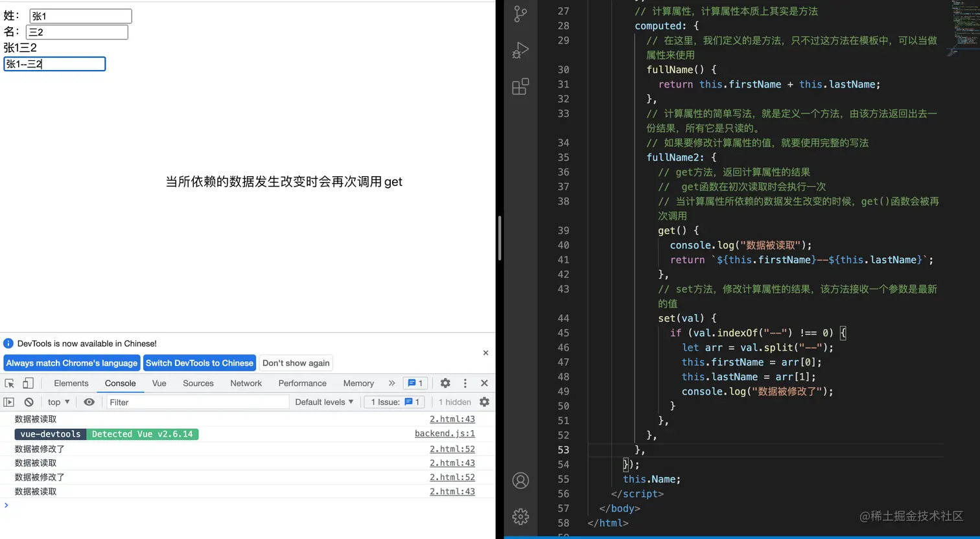Click the console prompt arrow line

tap(248, 505)
